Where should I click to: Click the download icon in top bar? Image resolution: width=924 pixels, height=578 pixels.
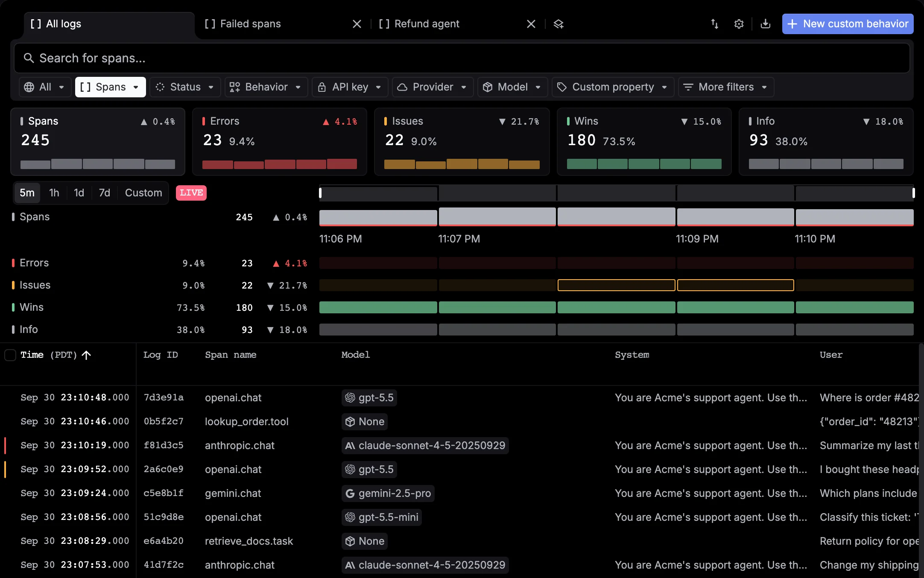(x=766, y=24)
